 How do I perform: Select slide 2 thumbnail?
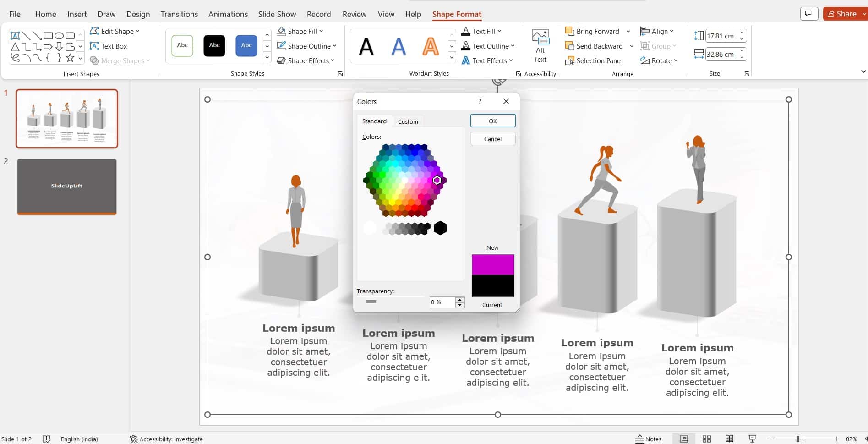click(x=66, y=186)
